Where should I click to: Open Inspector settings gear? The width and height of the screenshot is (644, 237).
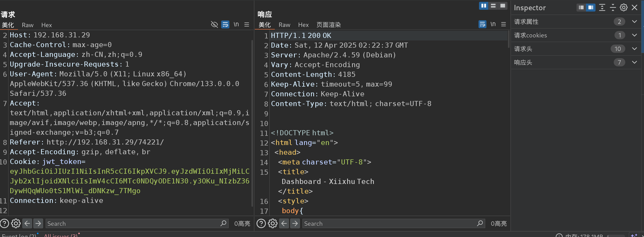(624, 8)
